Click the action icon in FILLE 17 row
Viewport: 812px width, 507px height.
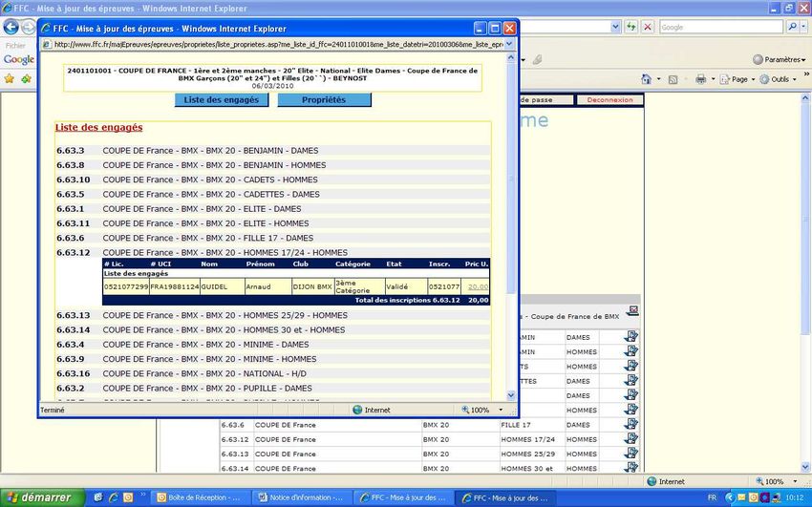click(630, 425)
